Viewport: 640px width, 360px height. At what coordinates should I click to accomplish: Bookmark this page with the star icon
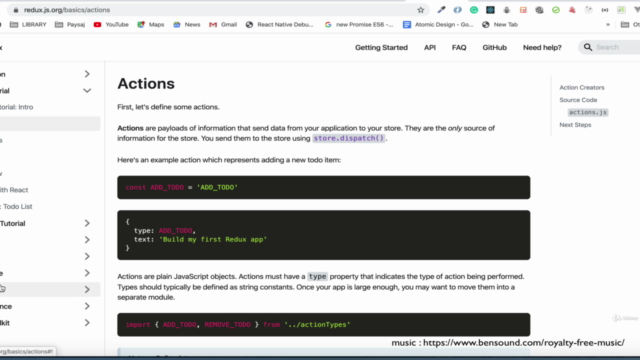pos(420,10)
